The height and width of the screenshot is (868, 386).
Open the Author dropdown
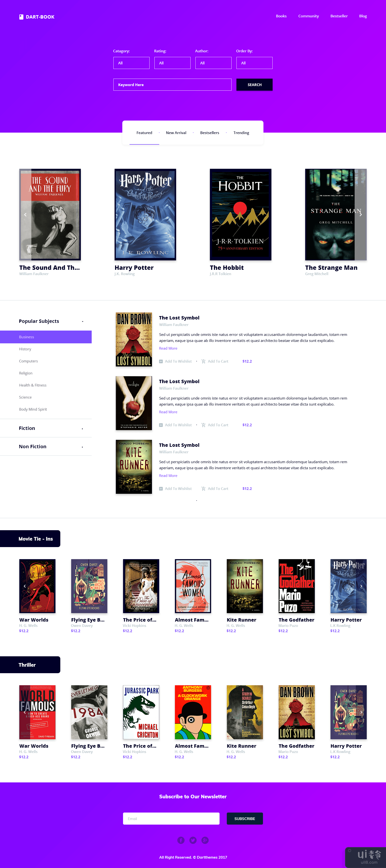(x=214, y=63)
